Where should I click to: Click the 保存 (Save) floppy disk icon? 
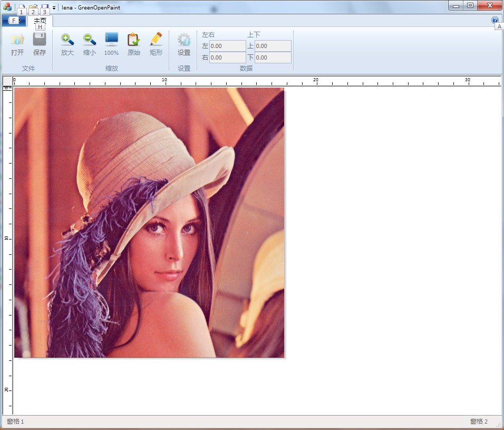pos(40,40)
